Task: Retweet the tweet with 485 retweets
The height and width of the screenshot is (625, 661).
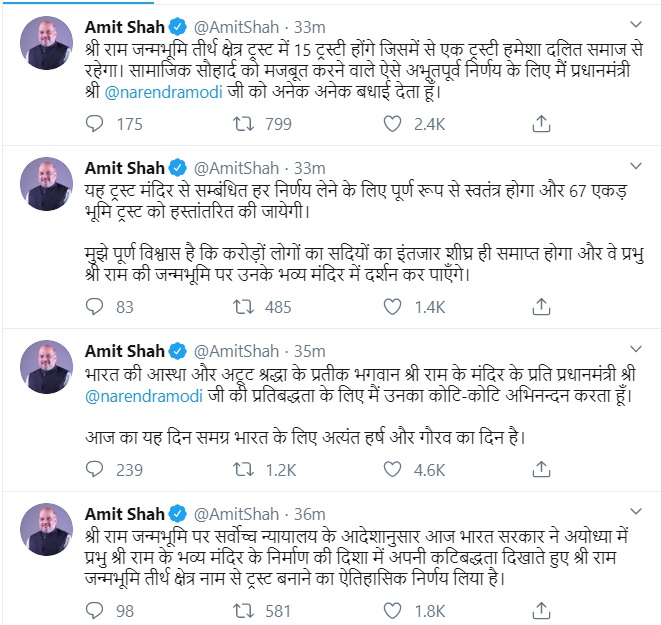Action: pyautogui.click(x=243, y=307)
